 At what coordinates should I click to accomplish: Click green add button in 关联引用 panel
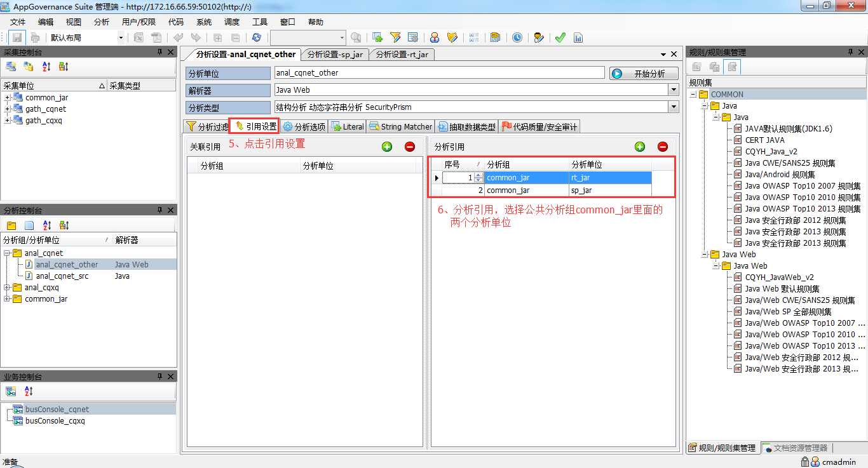click(x=387, y=147)
